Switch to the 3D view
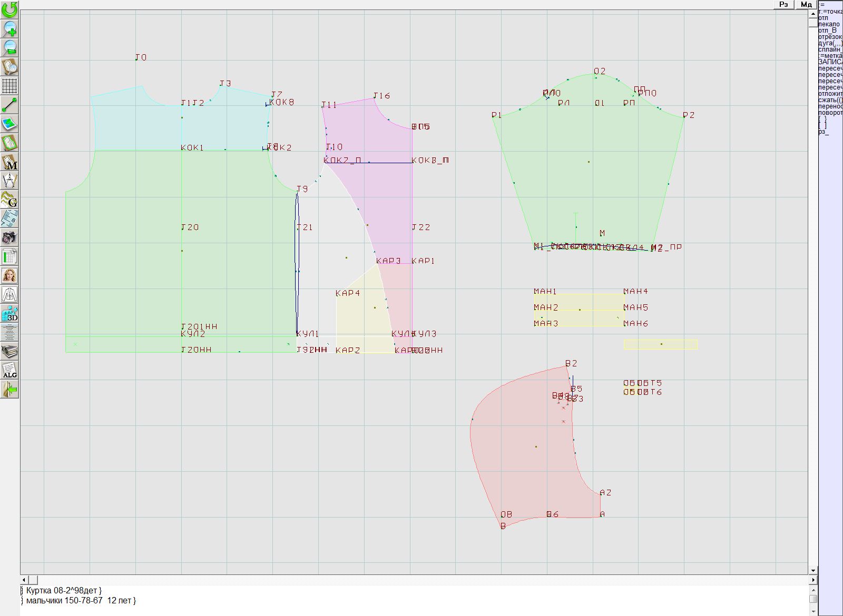This screenshot has height=616, width=843. 9,314
